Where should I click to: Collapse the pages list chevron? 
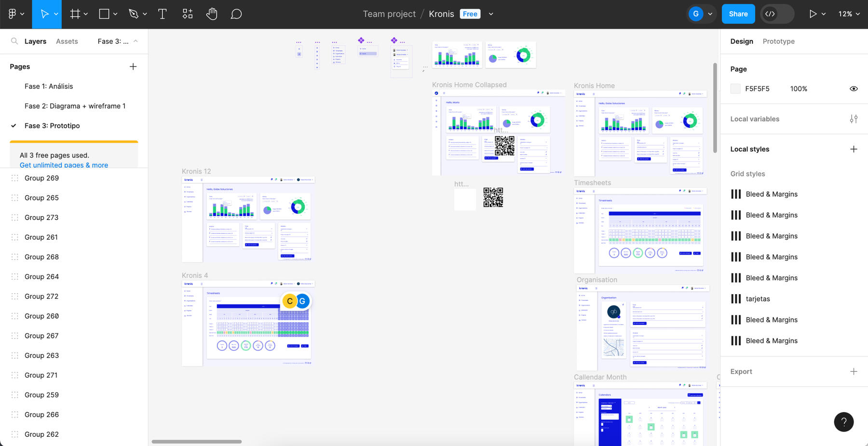tap(136, 41)
